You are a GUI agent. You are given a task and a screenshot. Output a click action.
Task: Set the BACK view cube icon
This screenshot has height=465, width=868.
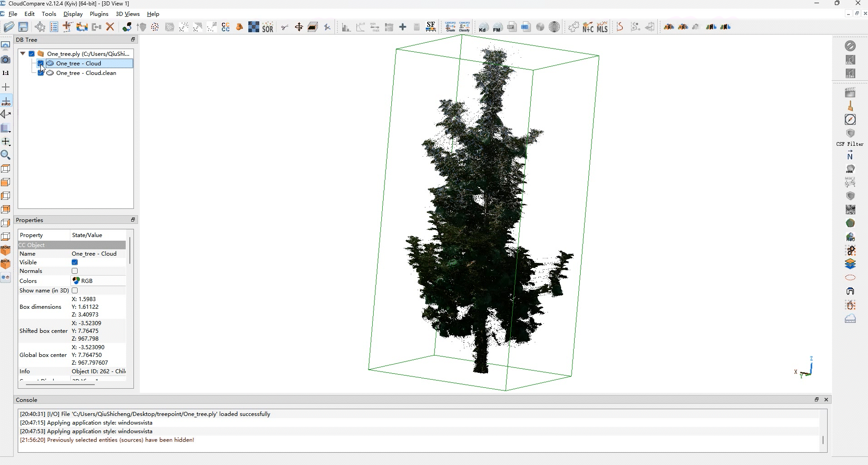[x=5, y=264]
